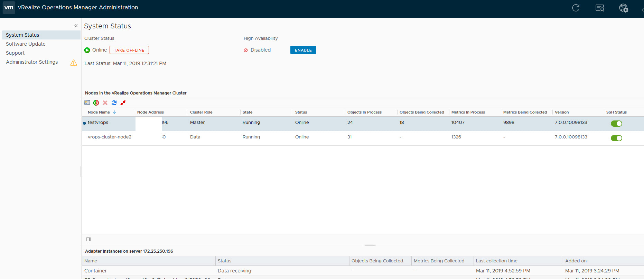
Task: Toggle SSH status for vrops-cluster-node2
Action: coord(616,138)
